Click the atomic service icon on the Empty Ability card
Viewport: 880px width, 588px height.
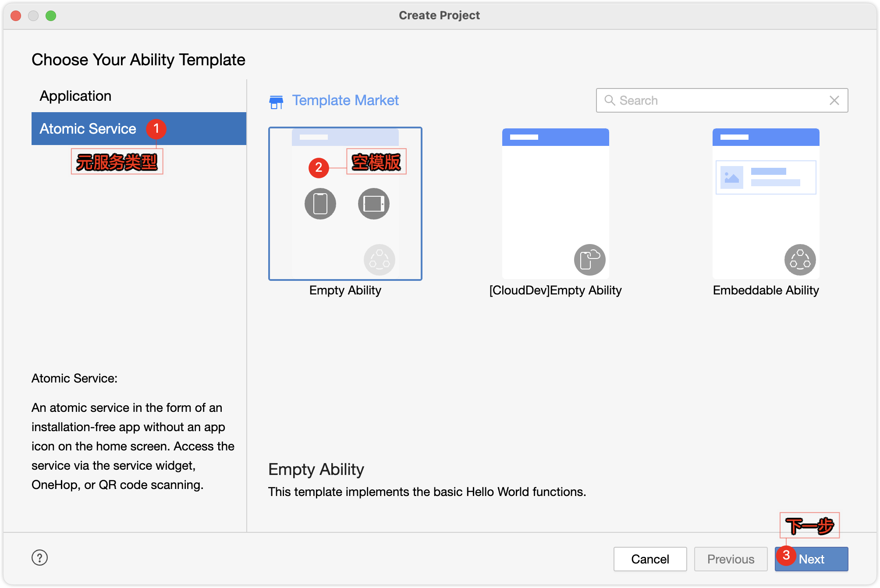click(379, 260)
